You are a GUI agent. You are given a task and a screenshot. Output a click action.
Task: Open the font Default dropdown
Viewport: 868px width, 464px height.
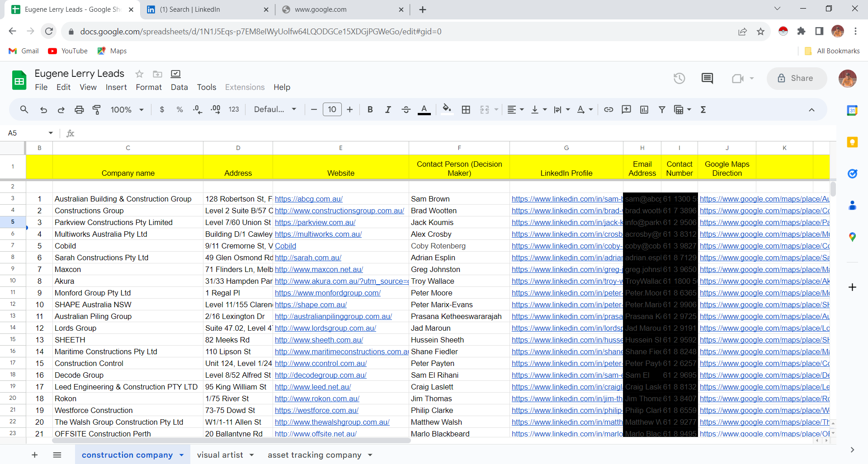pos(275,109)
